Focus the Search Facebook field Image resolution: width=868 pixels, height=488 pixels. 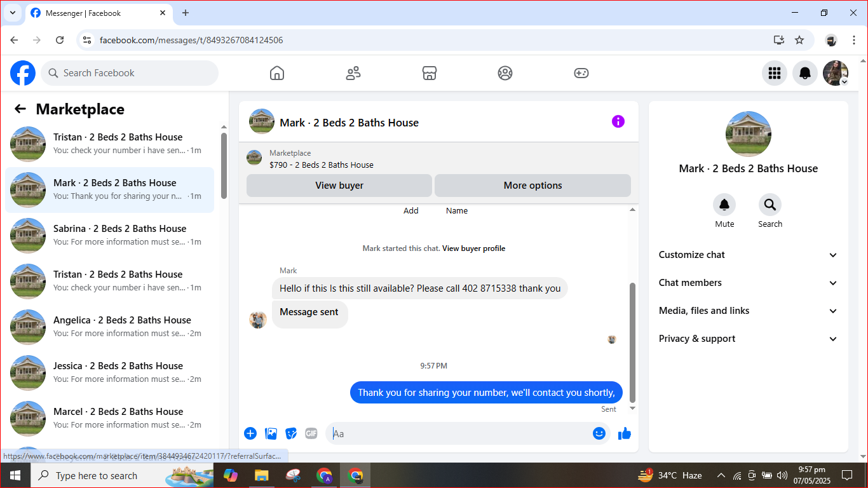(x=130, y=73)
